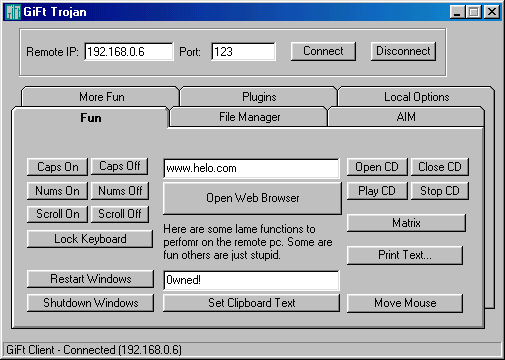
Task: Click the "Remote IP:" label
Action: point(52,52)
